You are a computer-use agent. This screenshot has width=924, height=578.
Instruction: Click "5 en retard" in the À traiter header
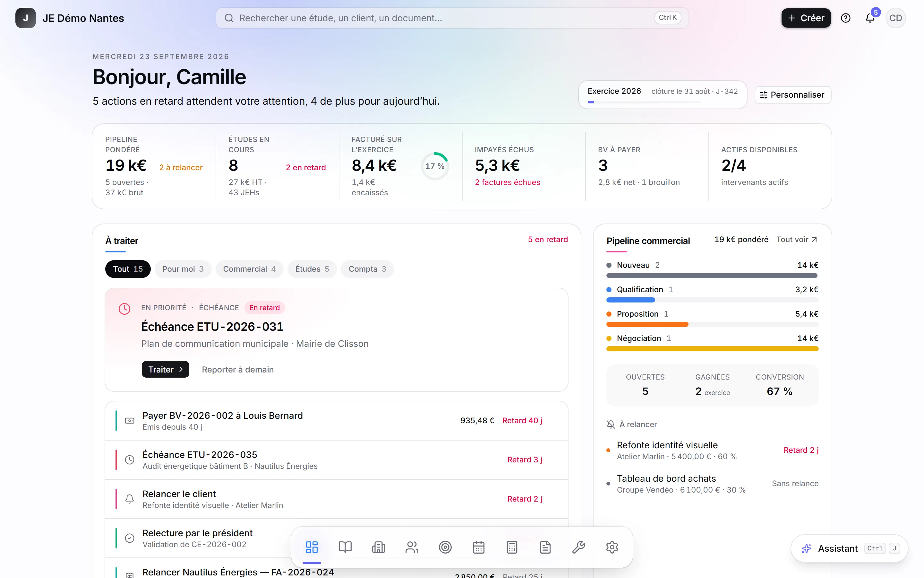pyautogui.click(x=548, y=239)
